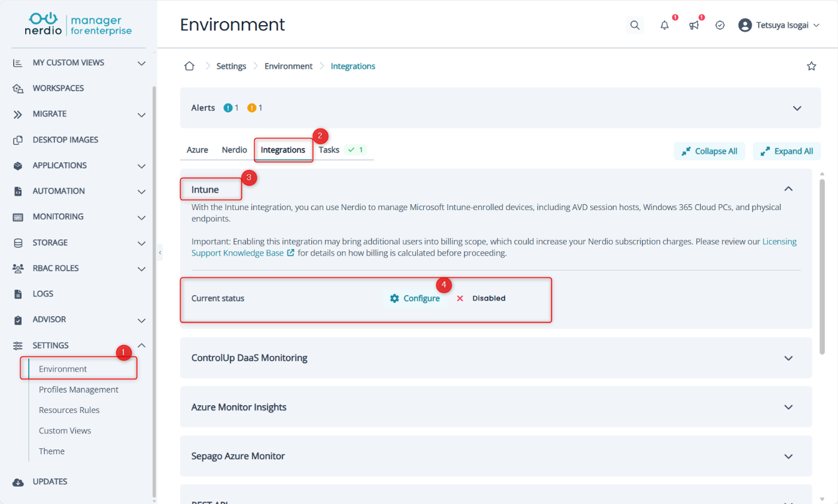This screenshot has height=504, width=838.
Task: Expand the Storage menu chevron
Action: (x=141, y=243)
